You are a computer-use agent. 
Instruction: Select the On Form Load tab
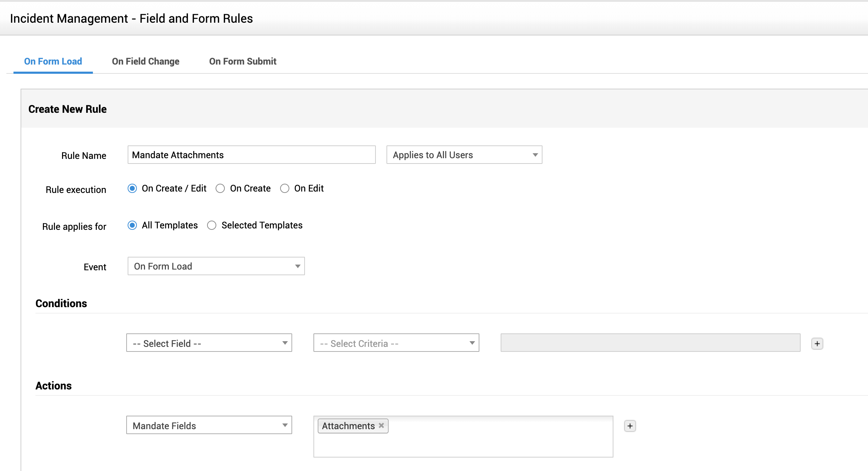53,61
